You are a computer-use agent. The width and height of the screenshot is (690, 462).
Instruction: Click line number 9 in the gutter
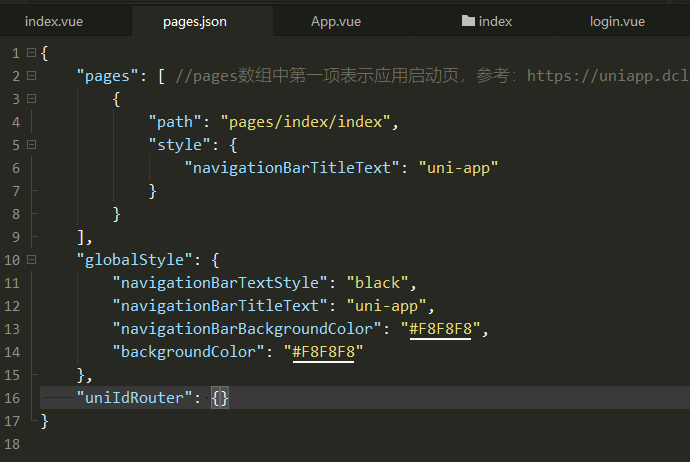point(16,237)
